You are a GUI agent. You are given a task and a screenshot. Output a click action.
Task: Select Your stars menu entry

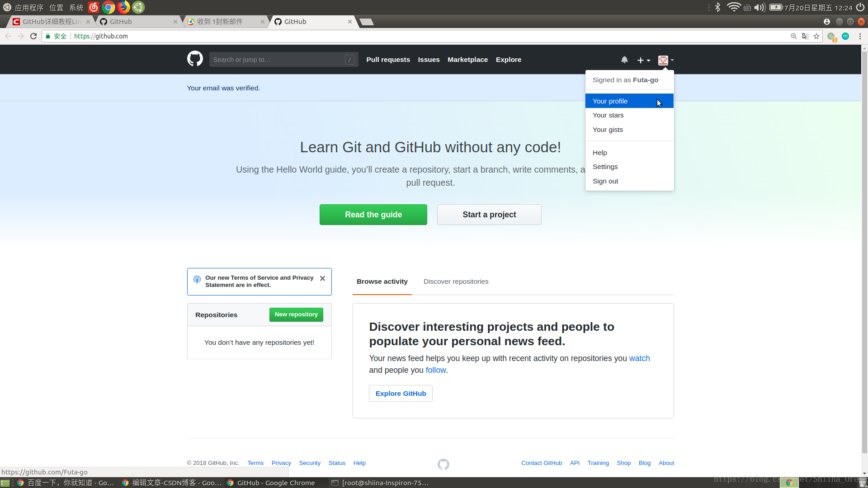[x=629, y=115]
